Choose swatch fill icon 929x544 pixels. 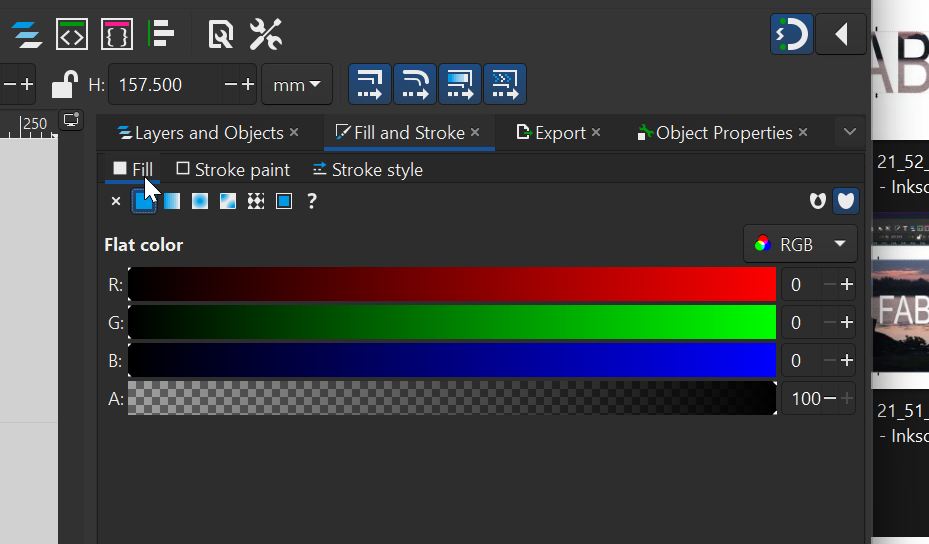tap(284, 201)
